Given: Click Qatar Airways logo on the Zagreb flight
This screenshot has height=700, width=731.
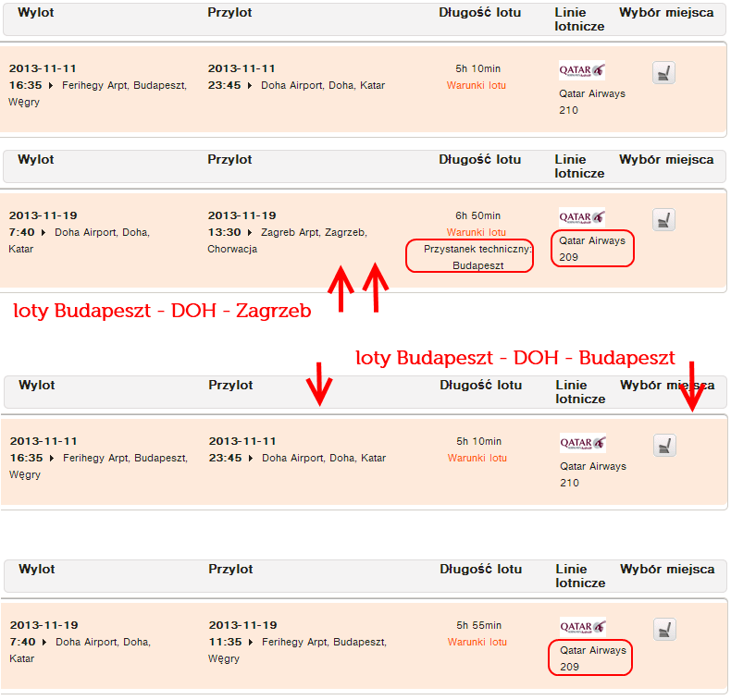Looking at the screenshot, I should click(581, 217).
